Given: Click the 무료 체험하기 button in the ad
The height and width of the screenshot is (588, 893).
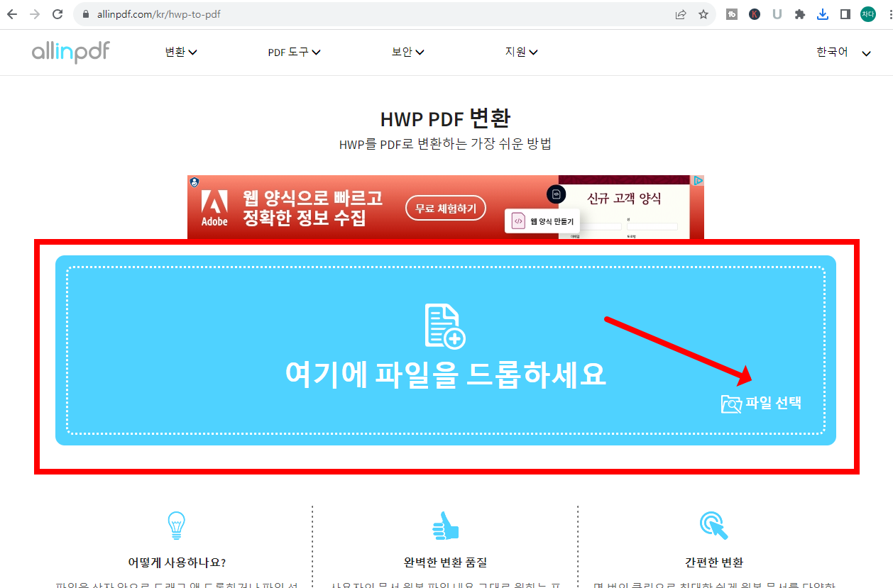Looking at the screenshot, I should coord(445,207).
